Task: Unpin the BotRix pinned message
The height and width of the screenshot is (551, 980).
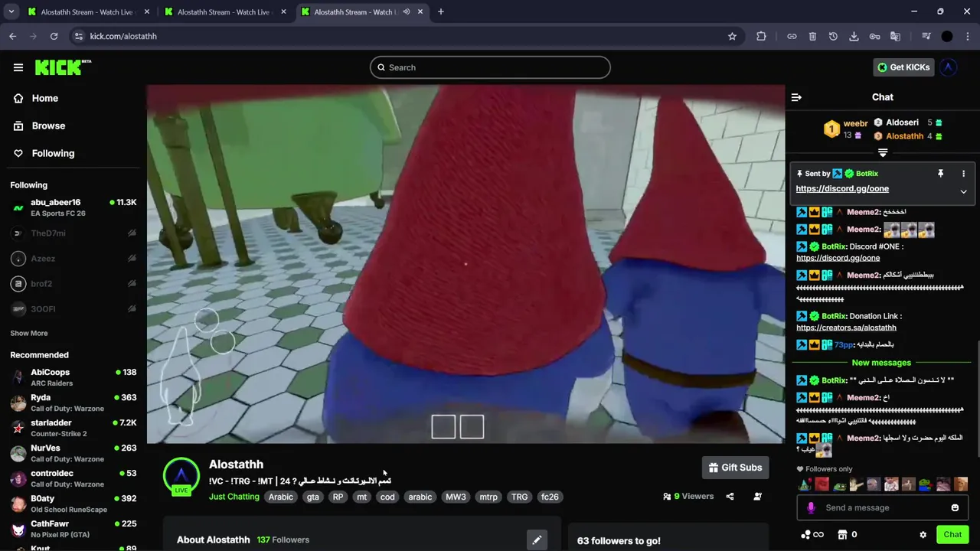Action: click(940, 174)
